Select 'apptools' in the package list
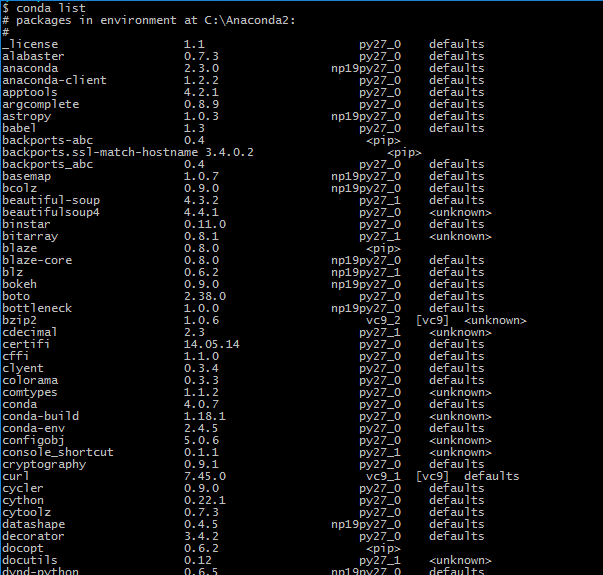 coord(30,92)
